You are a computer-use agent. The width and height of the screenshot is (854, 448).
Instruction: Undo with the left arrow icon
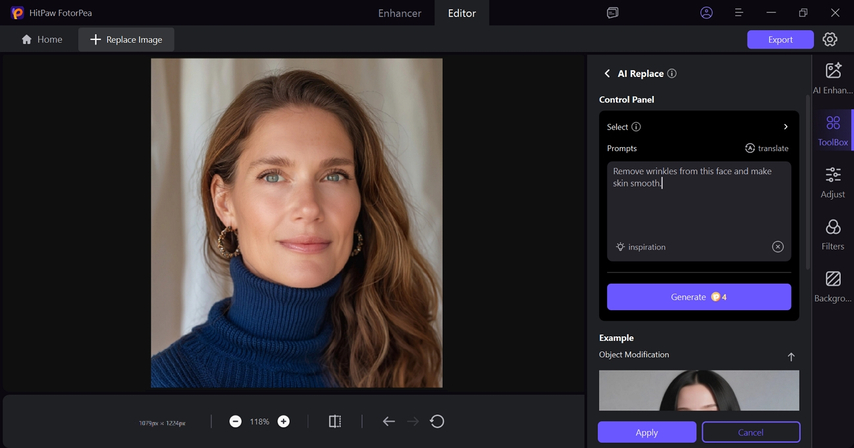pos(388,421)
